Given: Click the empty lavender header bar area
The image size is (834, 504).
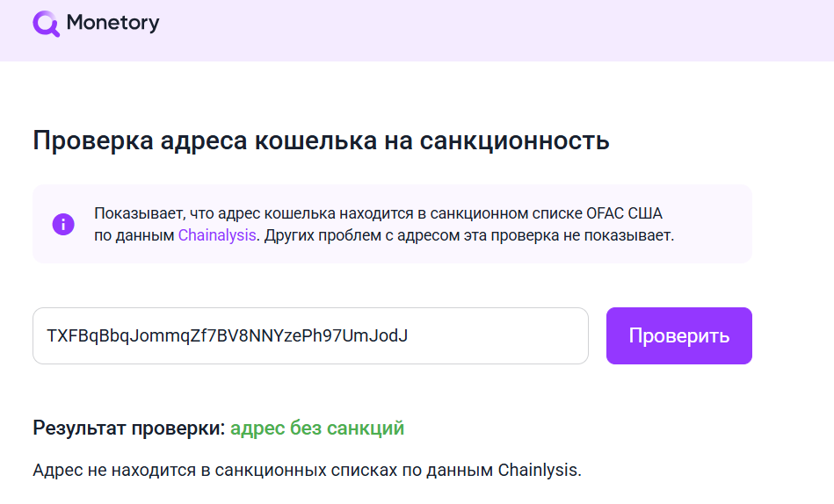Looking at the screenshot, I should coord(479,31).
